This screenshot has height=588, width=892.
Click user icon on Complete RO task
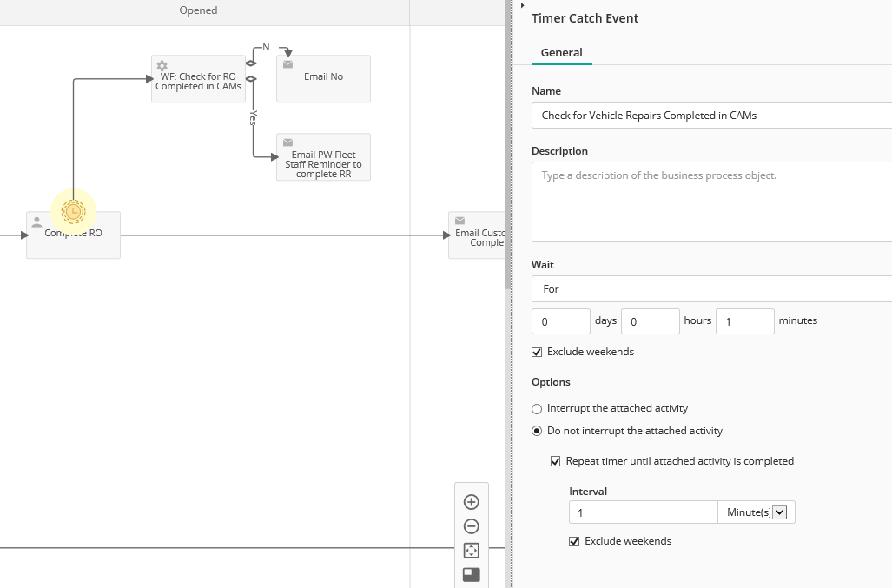click(x=36, y=222)
